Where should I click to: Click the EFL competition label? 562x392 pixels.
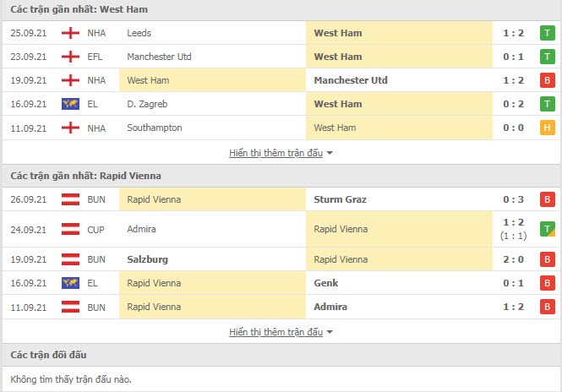point(95,57)
